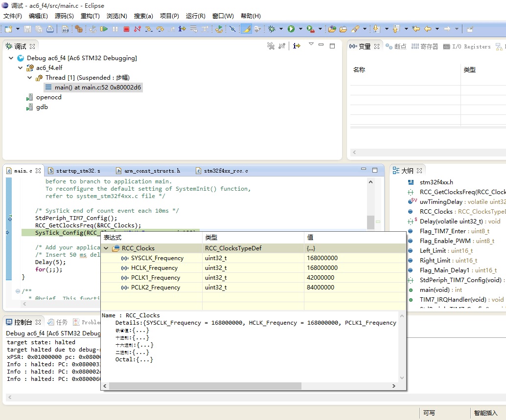
Task: Collapse the Debug ac6_f4 launch node
Action: point(11,58)
